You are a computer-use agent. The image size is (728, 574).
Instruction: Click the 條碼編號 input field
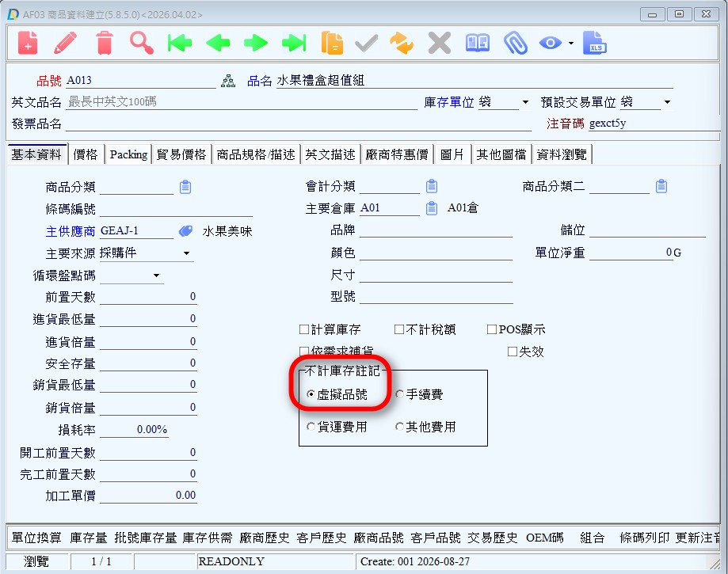176,209
